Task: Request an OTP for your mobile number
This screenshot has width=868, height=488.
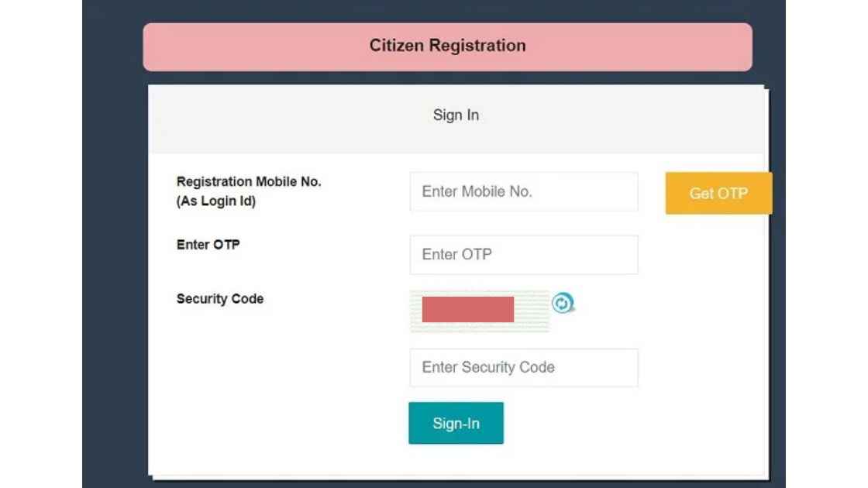Action: coord(718,193)
